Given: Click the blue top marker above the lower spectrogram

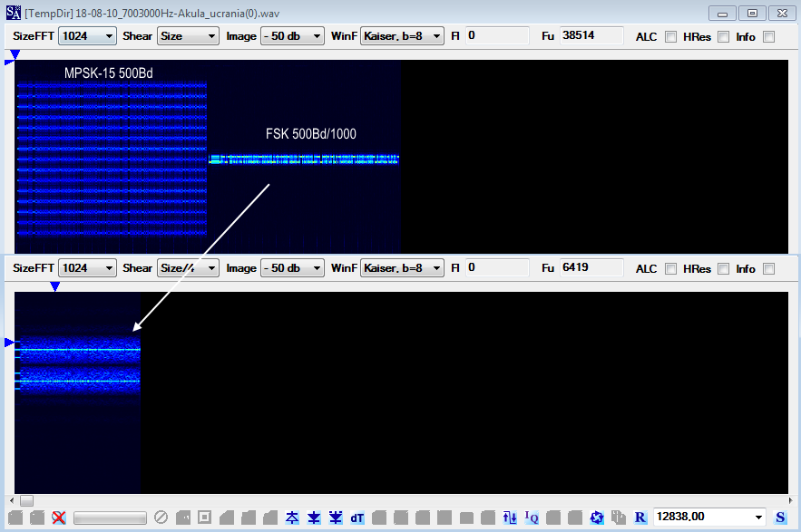Looking at the screenshot, I should point(55,286).
